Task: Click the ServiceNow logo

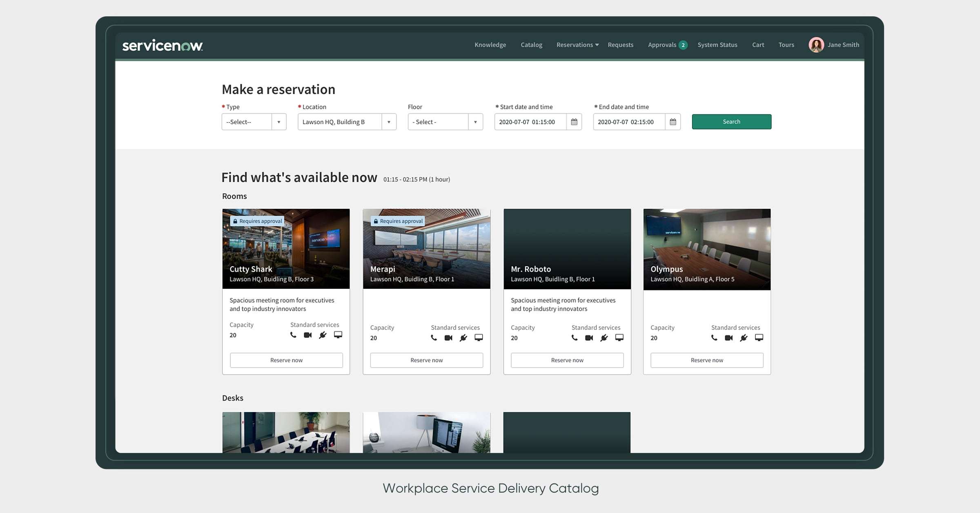Action: 163,45
